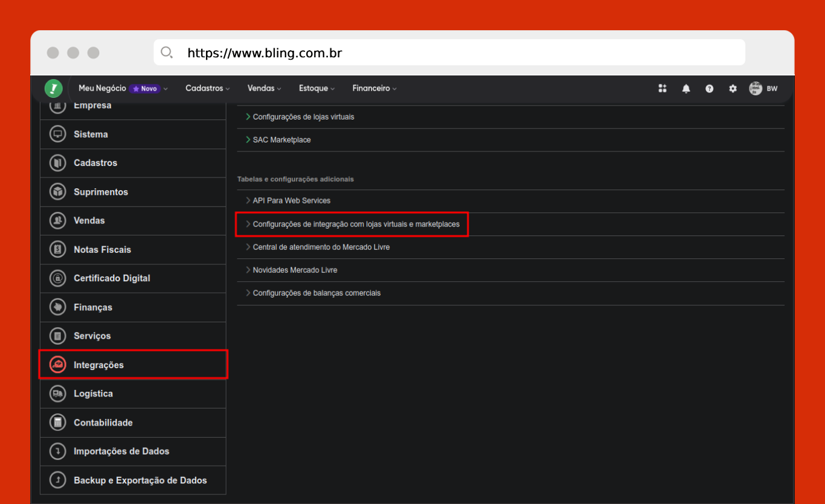Select Certificado Digital in the sidebar

point(133,278)
